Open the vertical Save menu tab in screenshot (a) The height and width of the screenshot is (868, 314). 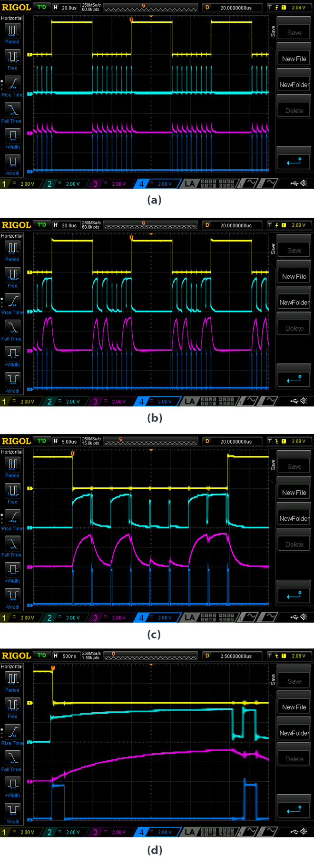(273, 31)
